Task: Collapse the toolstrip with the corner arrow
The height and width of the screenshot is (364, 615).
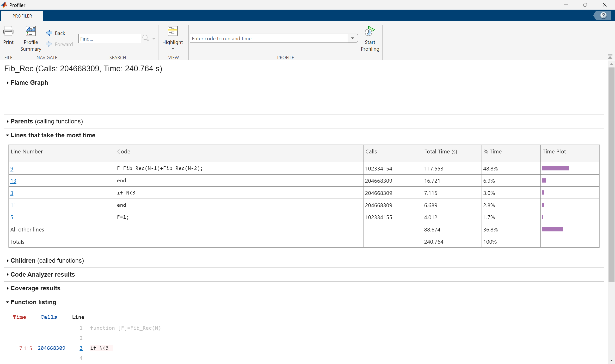Action: [610, 57]
